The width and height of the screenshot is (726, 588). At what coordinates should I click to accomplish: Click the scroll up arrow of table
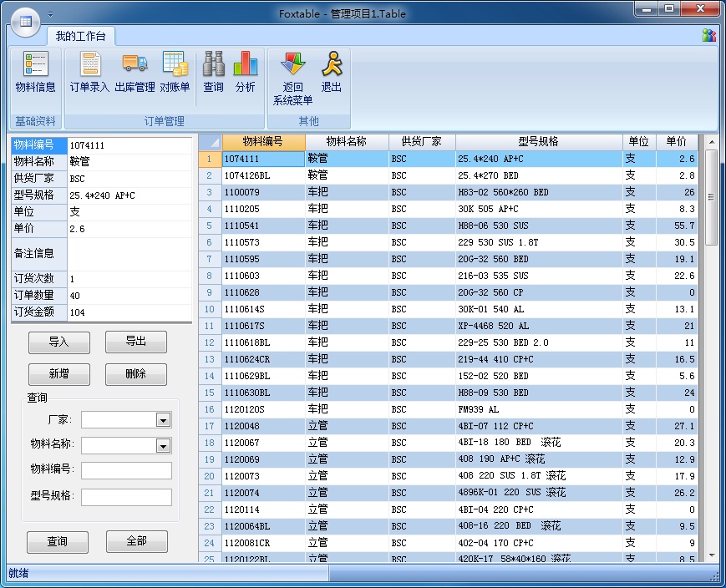point(712,142)
